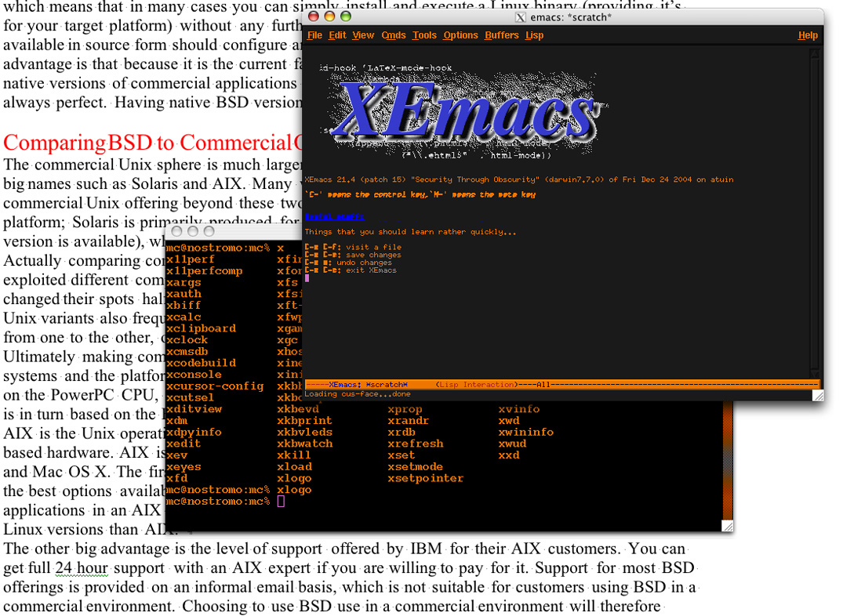Open the View menu in XEmacs

click(x=363, y=35)
